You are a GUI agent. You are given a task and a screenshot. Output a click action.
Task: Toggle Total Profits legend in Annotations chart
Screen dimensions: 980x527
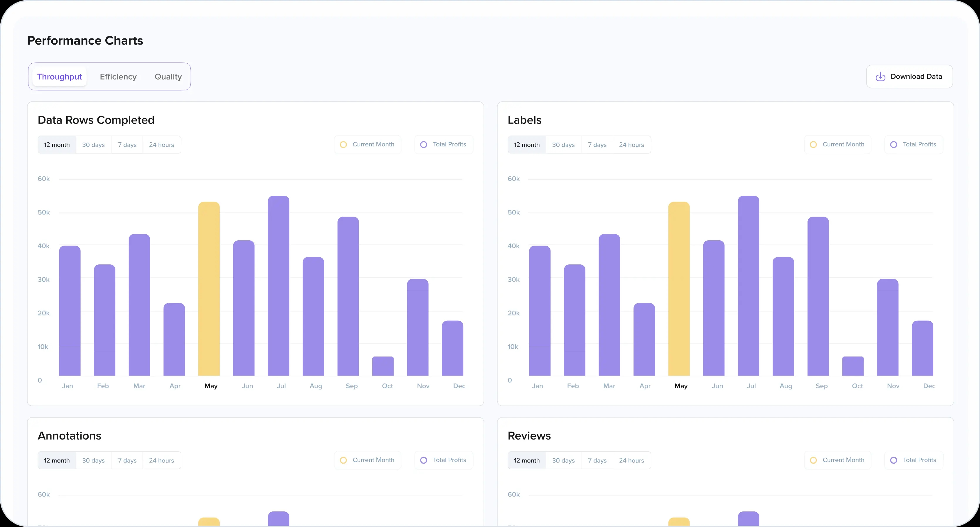pyautogui.click(x=443, y=460)
